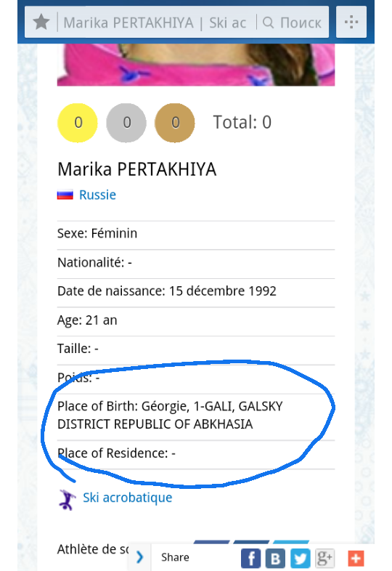Click the gold medal count circle

78,123
